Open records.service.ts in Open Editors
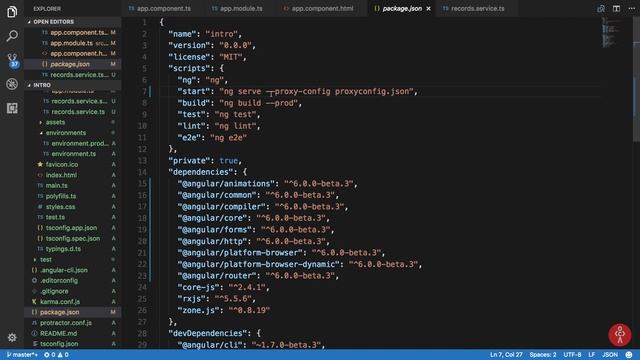Image resolution: width=640 pixels, height=360 pixels. [x=73, y=75]
